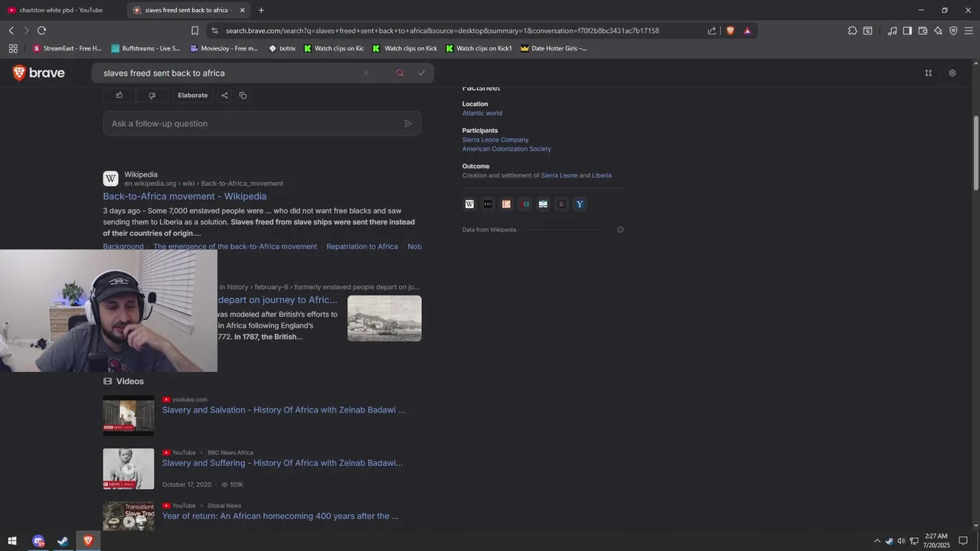Open Repatriation to Africa section link
The width and height of the screenshot is (980, 551).
[362, 246]
